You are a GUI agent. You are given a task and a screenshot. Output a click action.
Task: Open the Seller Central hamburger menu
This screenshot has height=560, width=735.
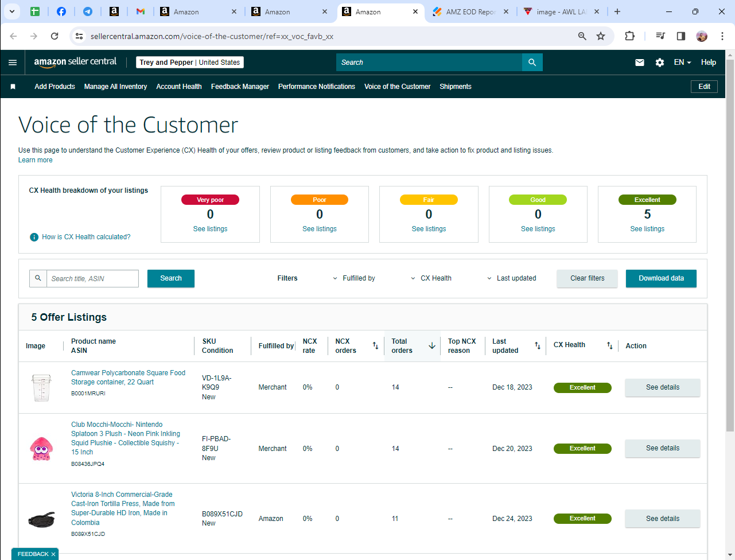[13, 63]
